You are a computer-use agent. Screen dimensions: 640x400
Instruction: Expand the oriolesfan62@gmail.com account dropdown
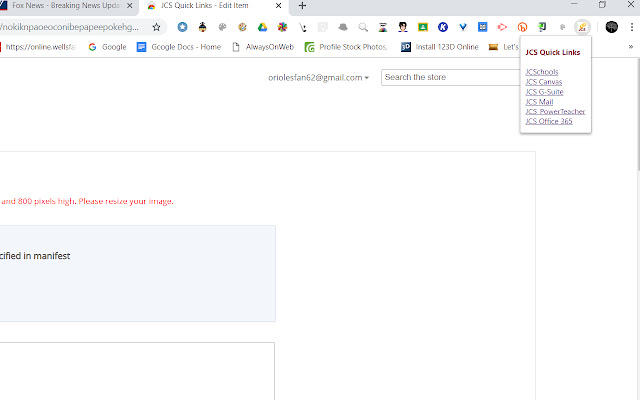point(318,78)
